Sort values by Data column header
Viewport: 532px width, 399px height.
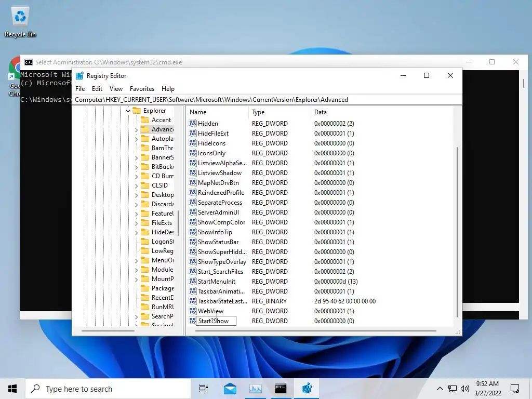381,112
